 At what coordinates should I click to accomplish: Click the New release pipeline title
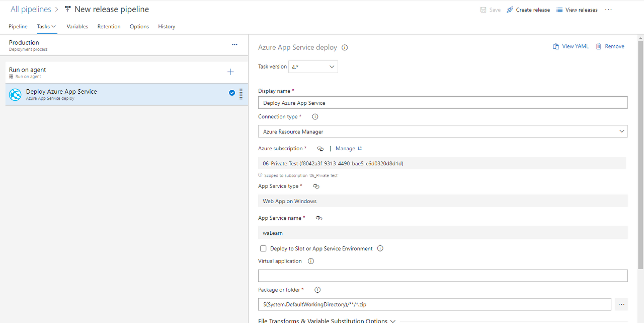pos(112,10)
